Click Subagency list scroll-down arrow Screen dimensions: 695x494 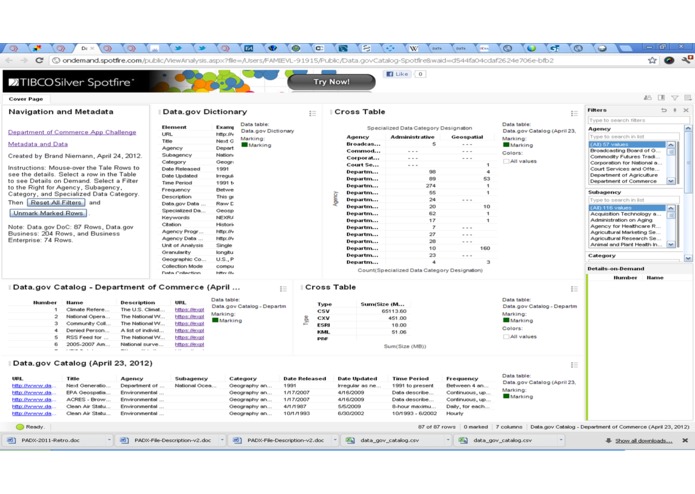pyautogui.click(x=671, y=244)
